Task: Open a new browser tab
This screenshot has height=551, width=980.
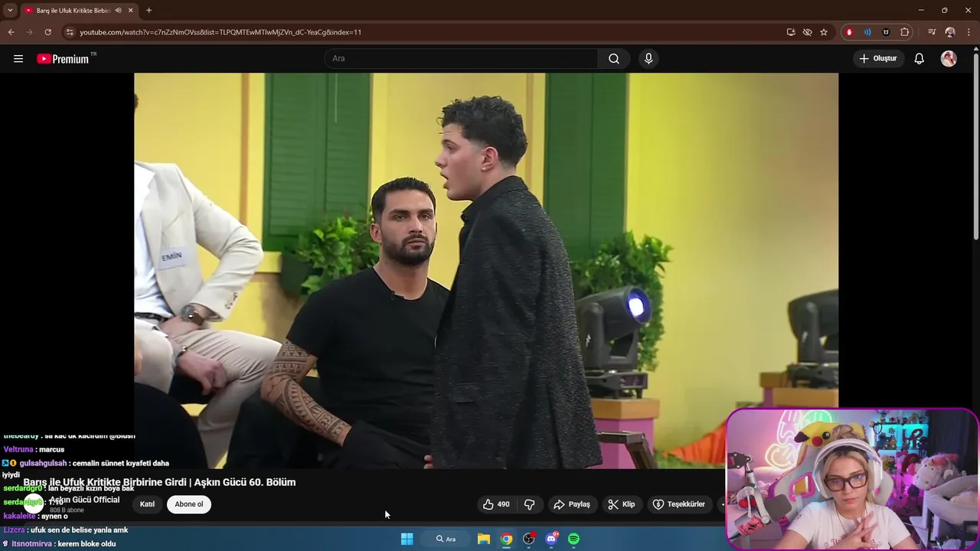Action: point(149,11)
